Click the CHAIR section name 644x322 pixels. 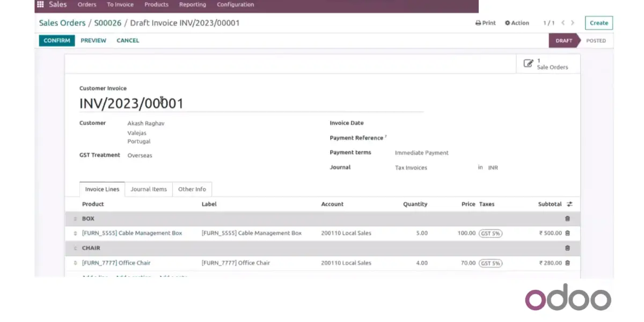click(91, 248)
